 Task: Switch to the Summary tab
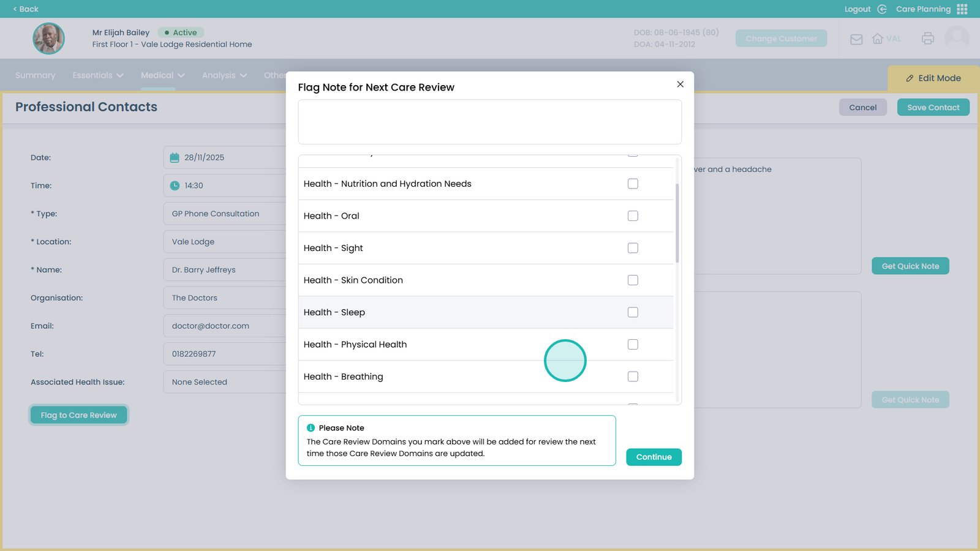[35, 75]
